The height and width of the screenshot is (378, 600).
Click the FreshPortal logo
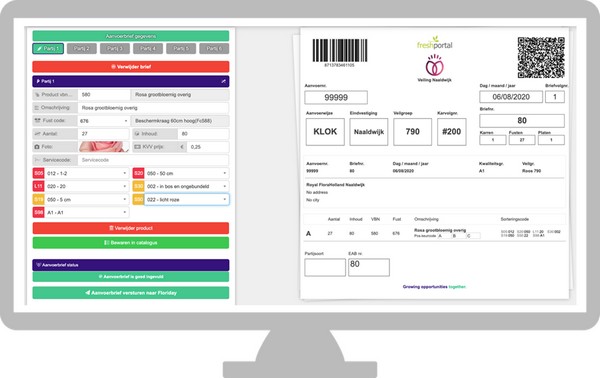[435, 43]
